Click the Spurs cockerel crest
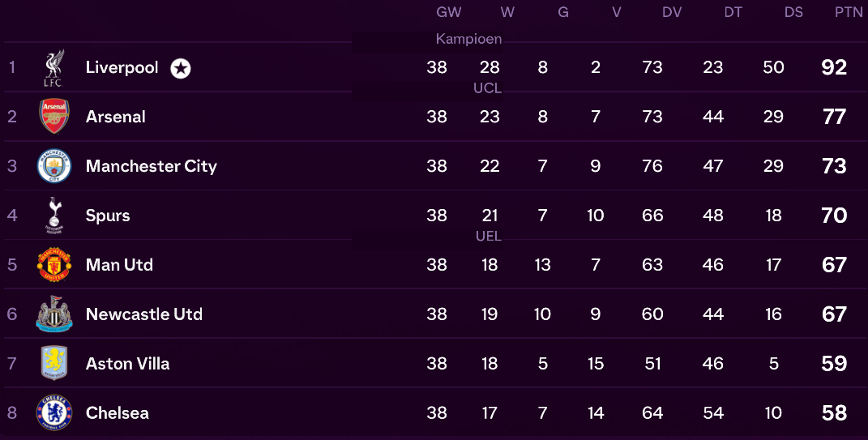868x440 pixels. (54, 216)
